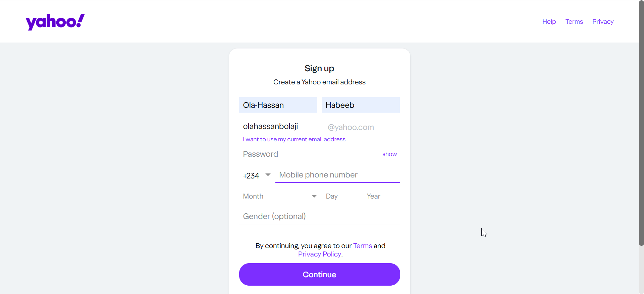The width and height of the screenshot is (644, 294).
Task: Focus the Mobile phone number field
Action: 337,175
